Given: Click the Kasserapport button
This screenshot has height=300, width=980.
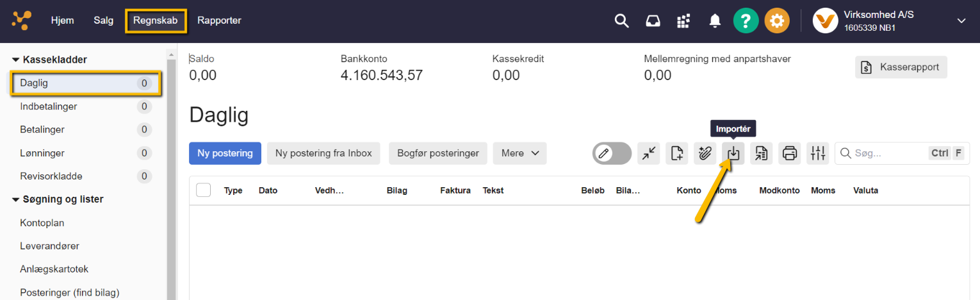Looking at the screenshot, I should click(901, 67).
